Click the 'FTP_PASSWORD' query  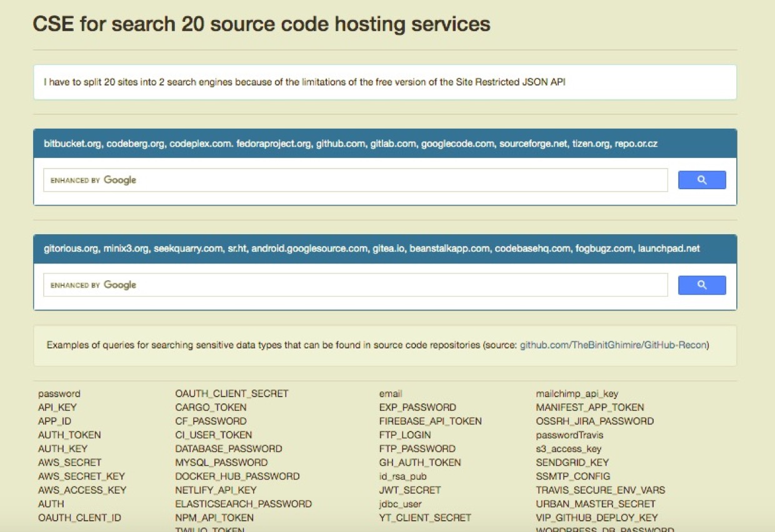pyautogui.click(x=417, y=448)
